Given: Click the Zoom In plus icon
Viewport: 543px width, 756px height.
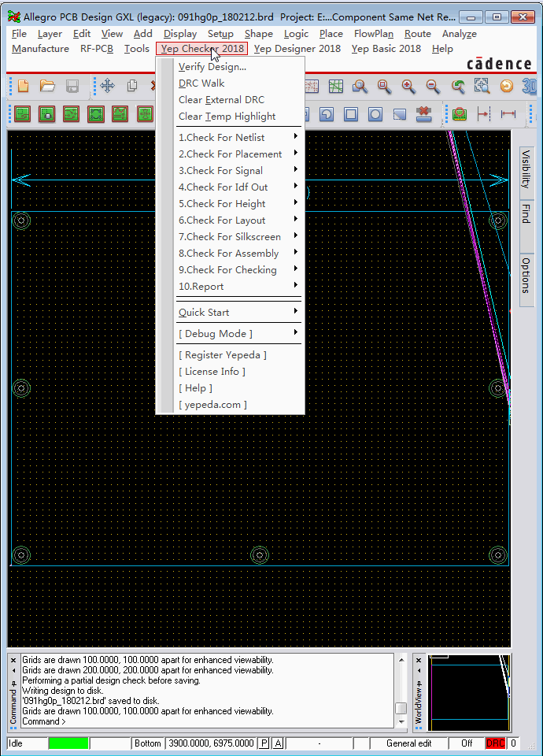Looking at the screenshot, I should [x=408, y=87].
